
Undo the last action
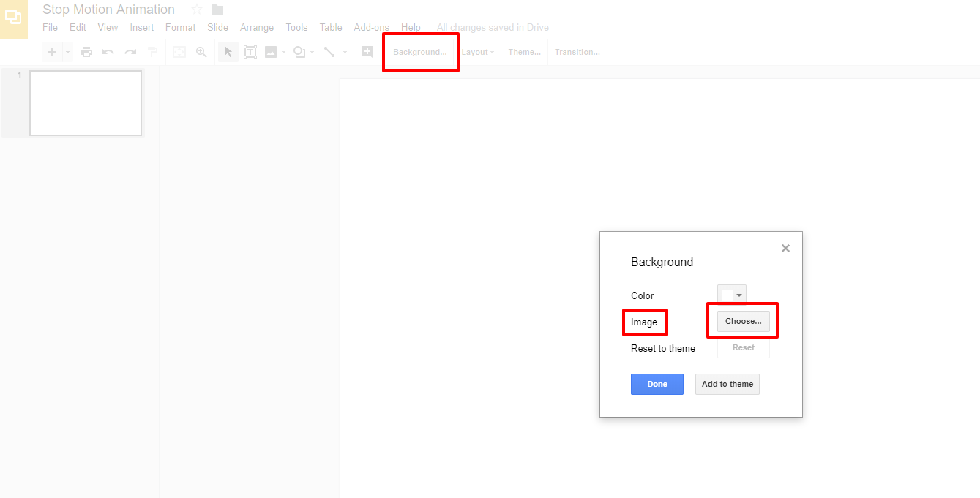(108, 51)
